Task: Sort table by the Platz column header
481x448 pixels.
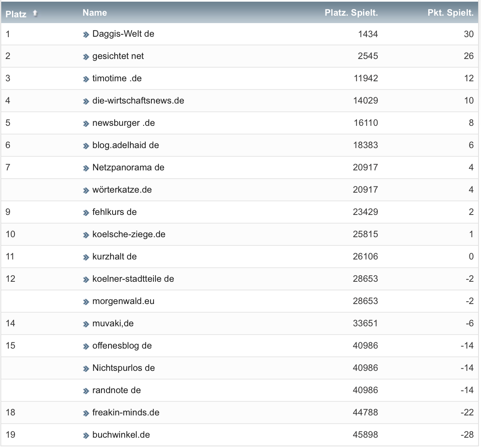Action: [16, 14]
